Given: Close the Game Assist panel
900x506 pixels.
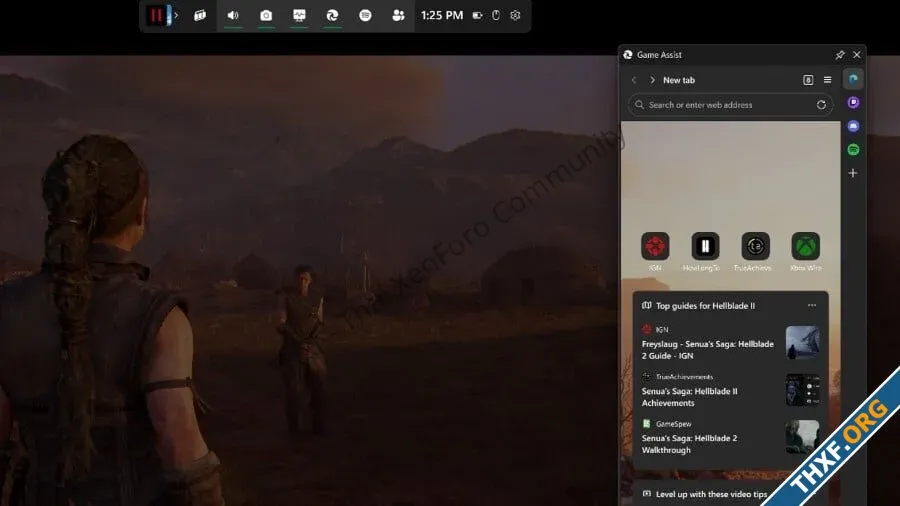Looking at the screenshot, I should (857, 55).
